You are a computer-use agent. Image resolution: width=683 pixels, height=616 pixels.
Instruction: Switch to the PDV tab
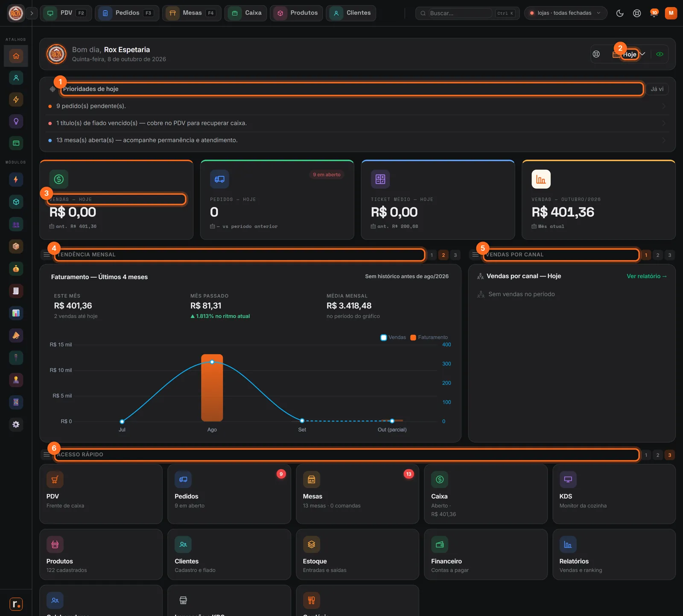(x=66, y=13)
